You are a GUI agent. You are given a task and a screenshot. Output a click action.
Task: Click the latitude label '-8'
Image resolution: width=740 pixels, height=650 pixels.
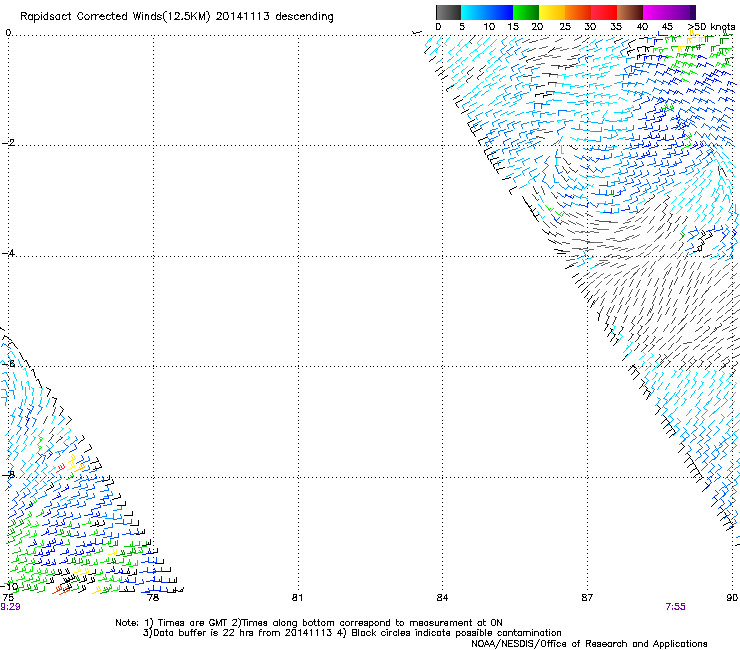(x=8, y=474)
